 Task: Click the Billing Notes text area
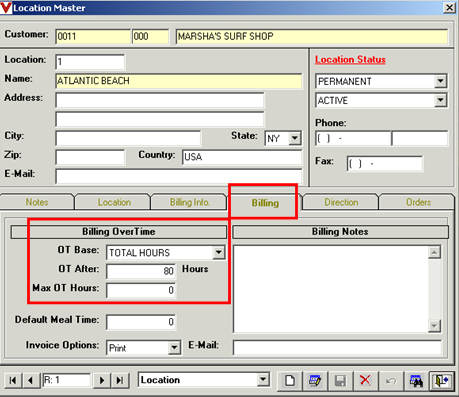click(x=331, y=289)
